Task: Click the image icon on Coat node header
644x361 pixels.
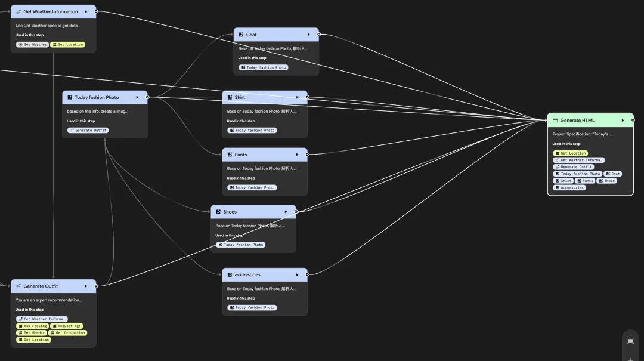Action: pyautogui.click(x=241, y=35)
